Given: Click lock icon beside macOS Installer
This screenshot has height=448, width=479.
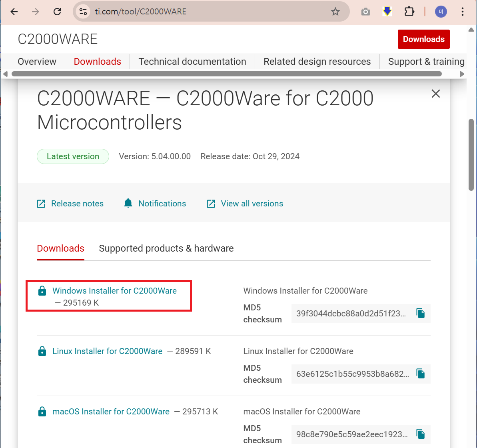Looking at the screenshot, I should coord(42,412).
